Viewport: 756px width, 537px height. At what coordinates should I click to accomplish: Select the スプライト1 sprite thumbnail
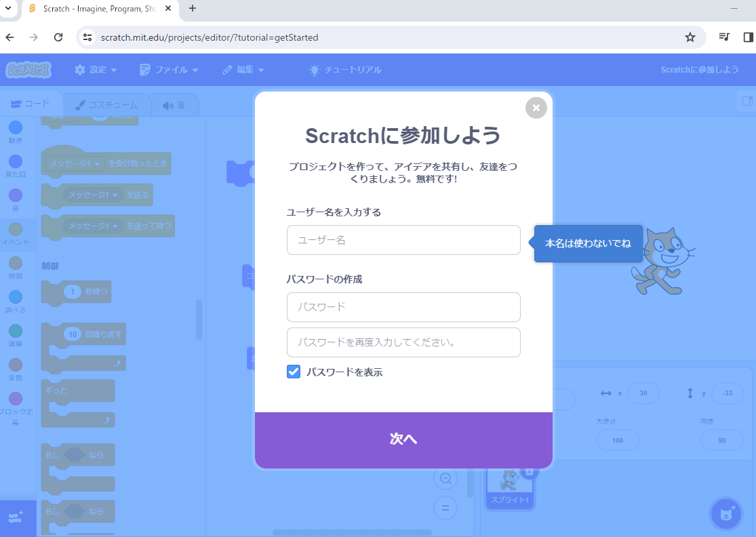510,488
